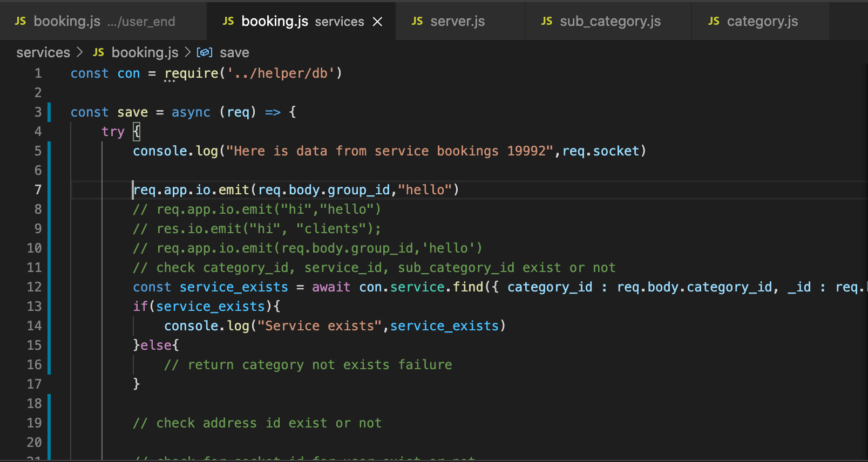Click JS icon on sub_category.js tab
868x462 pixels.
pyautogui.click(x=547, y=21)
